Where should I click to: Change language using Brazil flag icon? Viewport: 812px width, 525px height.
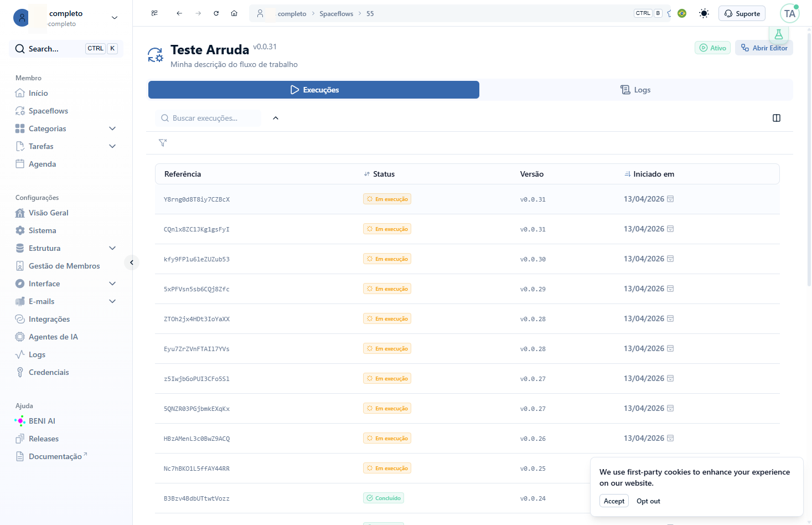point(682,13)
